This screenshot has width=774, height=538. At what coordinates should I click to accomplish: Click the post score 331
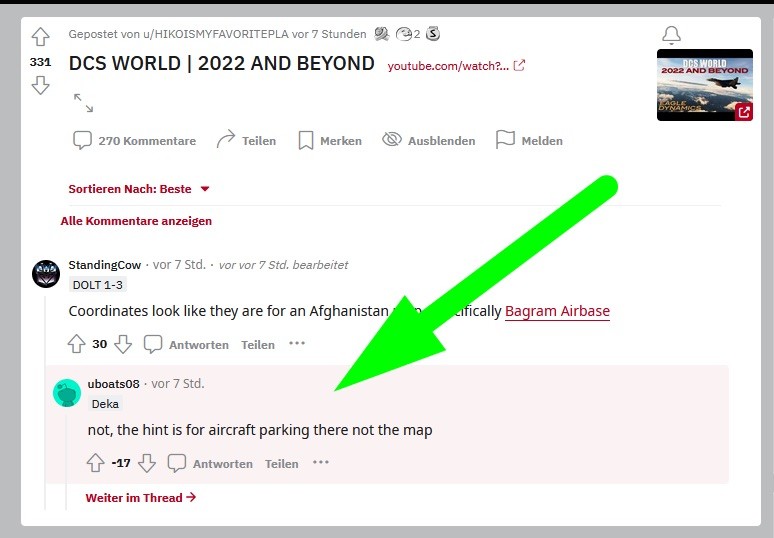click(x=40, y=62)
